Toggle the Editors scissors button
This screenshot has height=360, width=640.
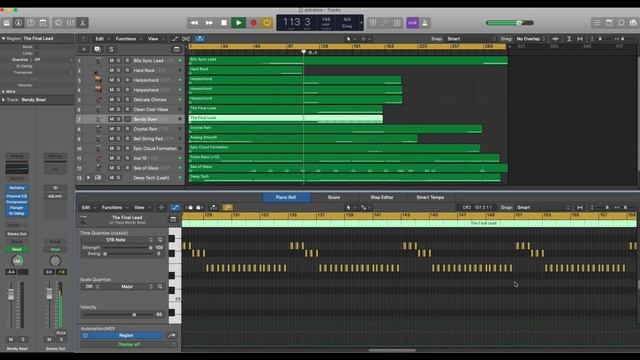click(x=82, y=23)
